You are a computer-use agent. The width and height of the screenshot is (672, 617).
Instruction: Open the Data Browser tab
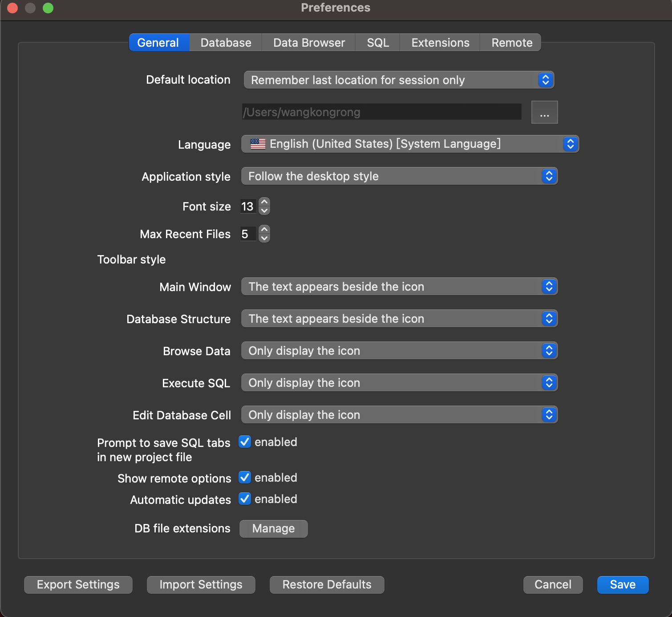(308, 42)
